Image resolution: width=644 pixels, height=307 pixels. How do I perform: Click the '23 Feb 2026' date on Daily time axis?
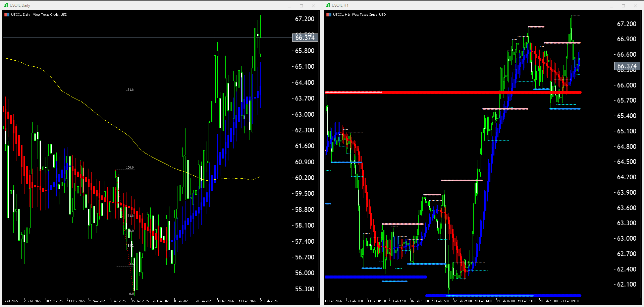click(x=269, y=301)
